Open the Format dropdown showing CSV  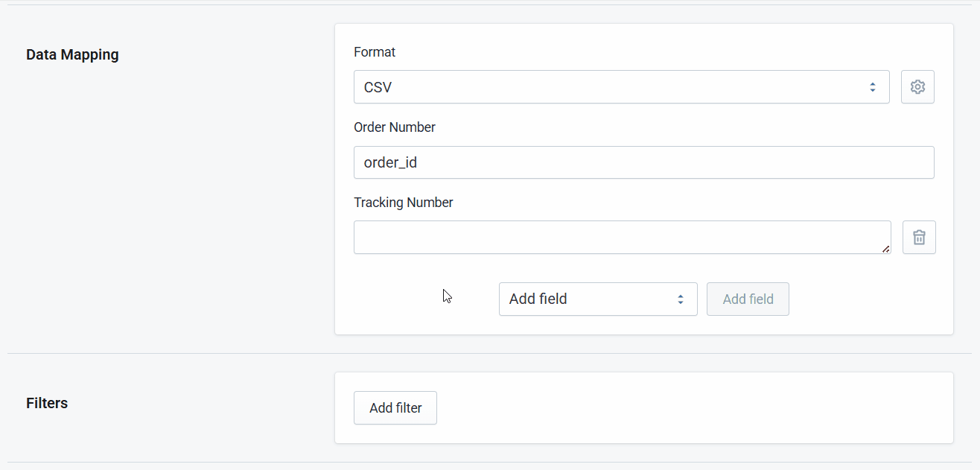(621, 86)
